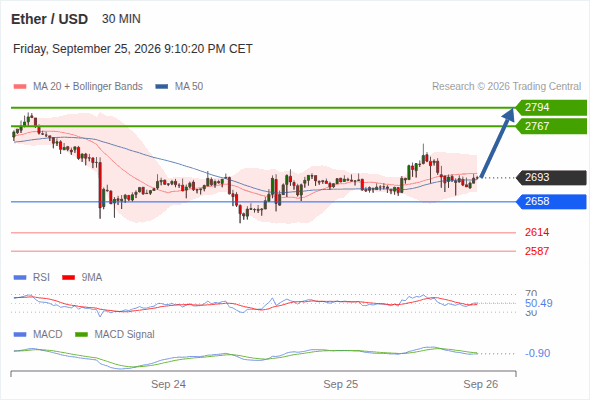Click the Ether / USD title
This screenshot has height=400, width=590.
coord(49,19)
